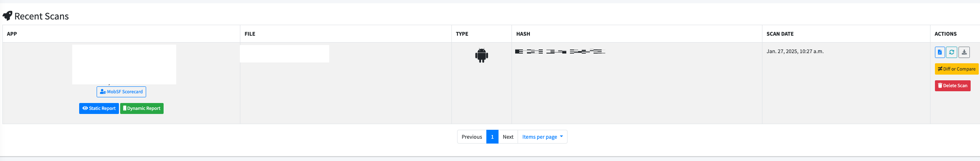Download the PDF report icon
This screenshot has width=980, height=161.
click(x=940, y=52)
